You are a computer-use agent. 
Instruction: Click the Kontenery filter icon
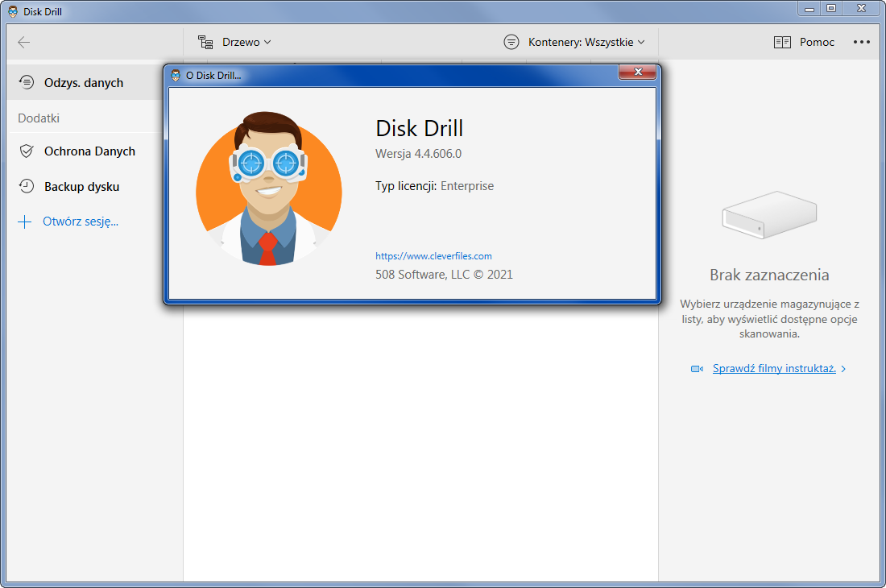[x=511, y=43]
